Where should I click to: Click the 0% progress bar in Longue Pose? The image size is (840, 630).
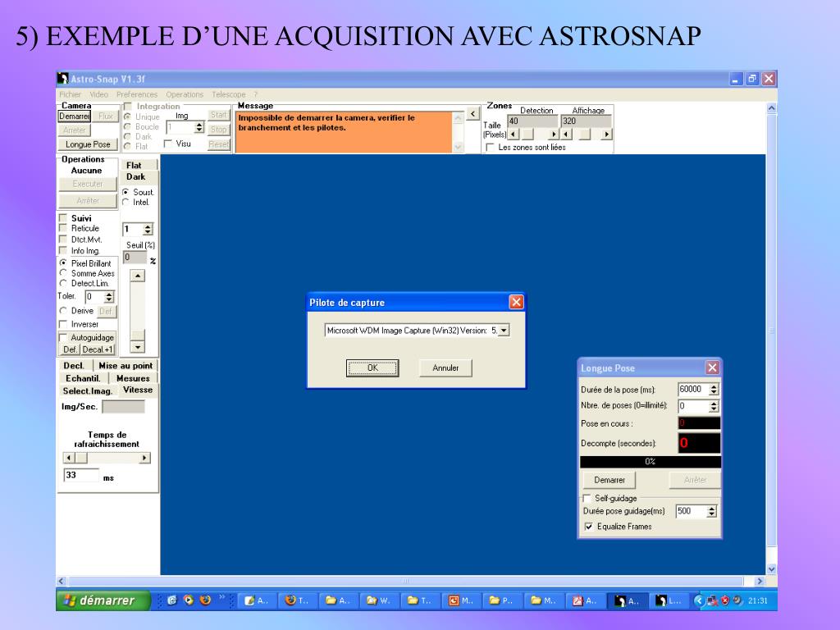point(651,461)
